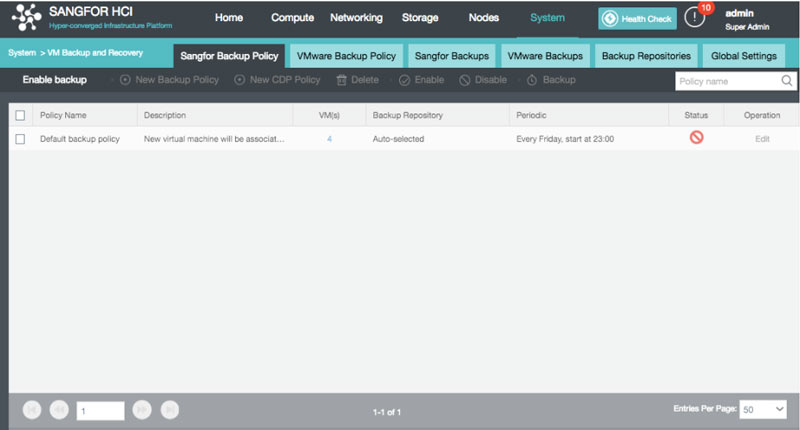Viewport: 800px width, 430px height.
Task: Open the Home menu
Action: pos(229,18)
